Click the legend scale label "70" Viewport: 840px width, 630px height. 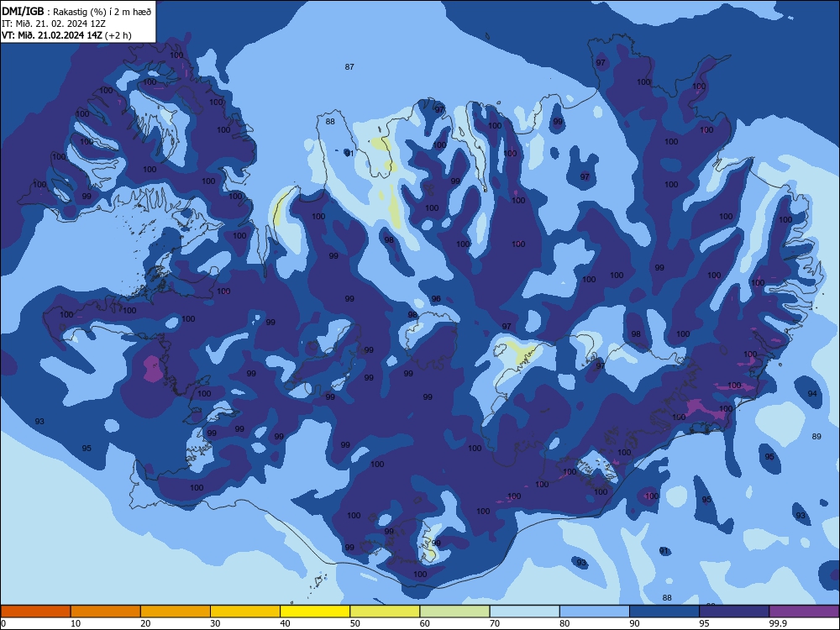[x=495, y=623]
